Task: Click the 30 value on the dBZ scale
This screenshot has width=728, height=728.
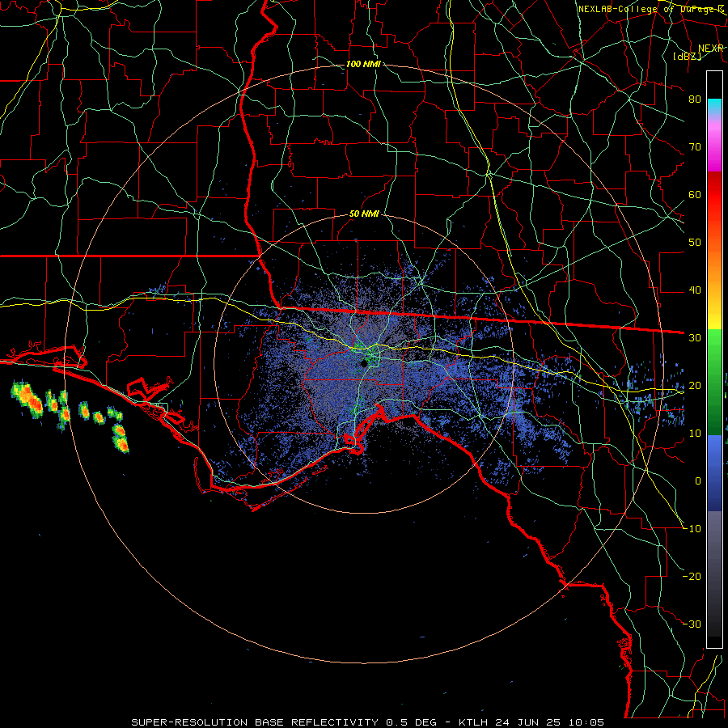Action: (695, 337)
